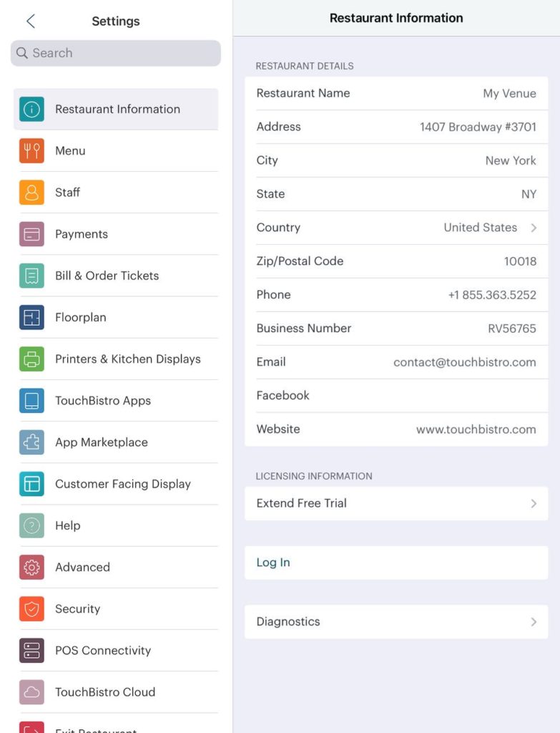The height and width of the screenshot is (733, 560).
Task: Edit the Restaurant Name value My Venue
Action: pos(509,94)
